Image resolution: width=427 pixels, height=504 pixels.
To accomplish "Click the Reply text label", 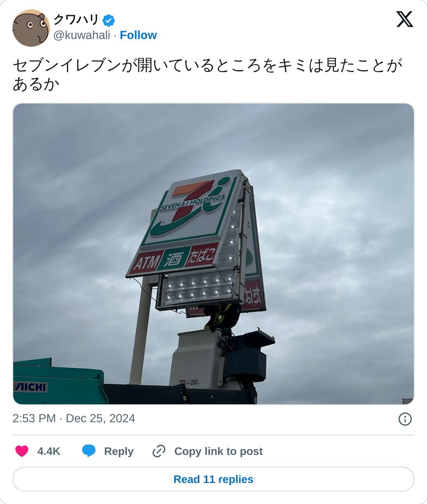I will click(x=119, y=451).
